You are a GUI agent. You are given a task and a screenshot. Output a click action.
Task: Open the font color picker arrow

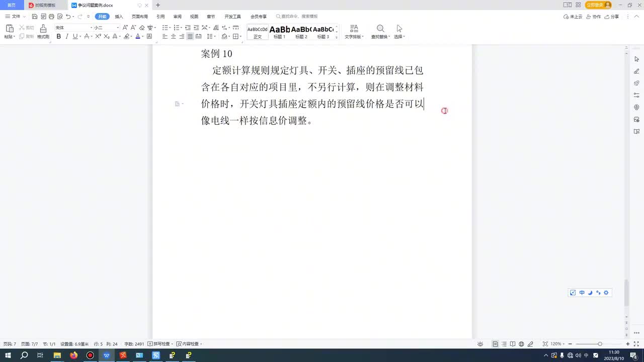[x=142, y=37]
